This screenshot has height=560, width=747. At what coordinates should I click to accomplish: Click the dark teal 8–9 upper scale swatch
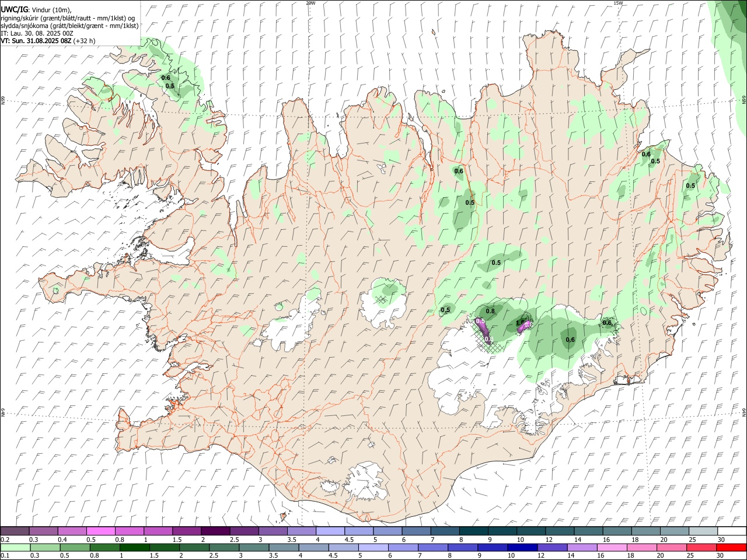point(473,531)
